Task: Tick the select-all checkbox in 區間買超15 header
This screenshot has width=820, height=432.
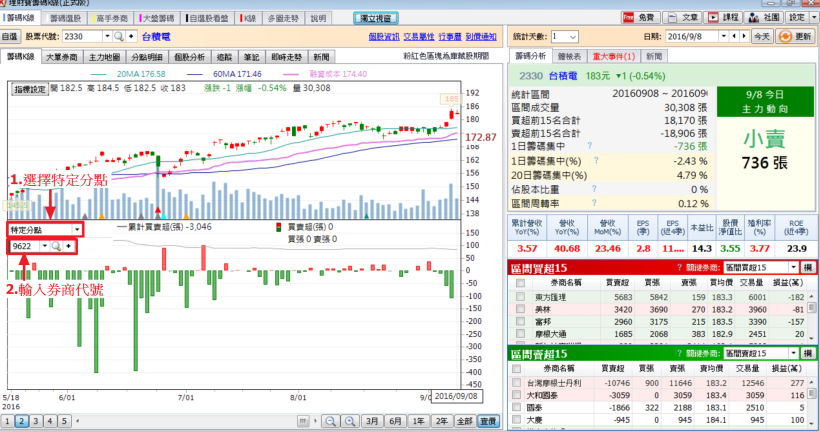Action: (x=520, y=283)
